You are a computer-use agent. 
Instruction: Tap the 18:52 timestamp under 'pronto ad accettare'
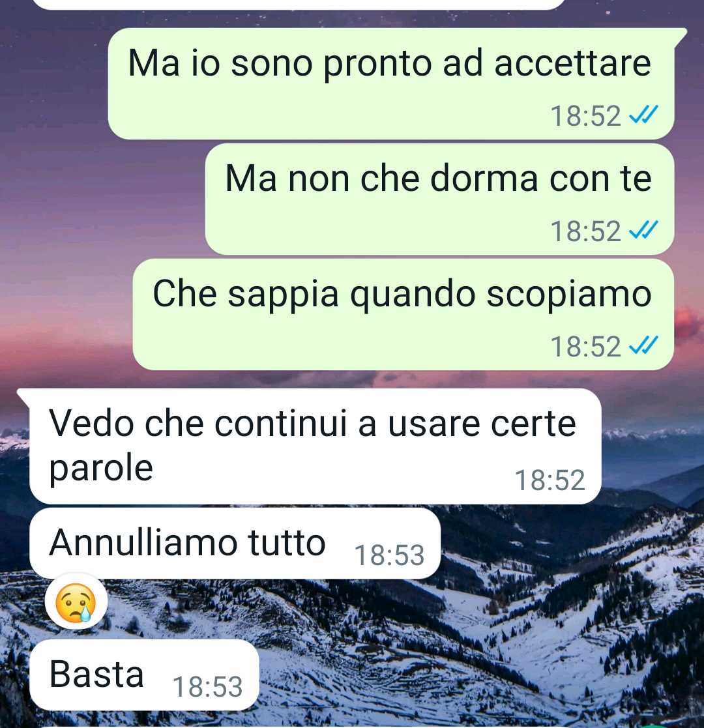[585, 115]
